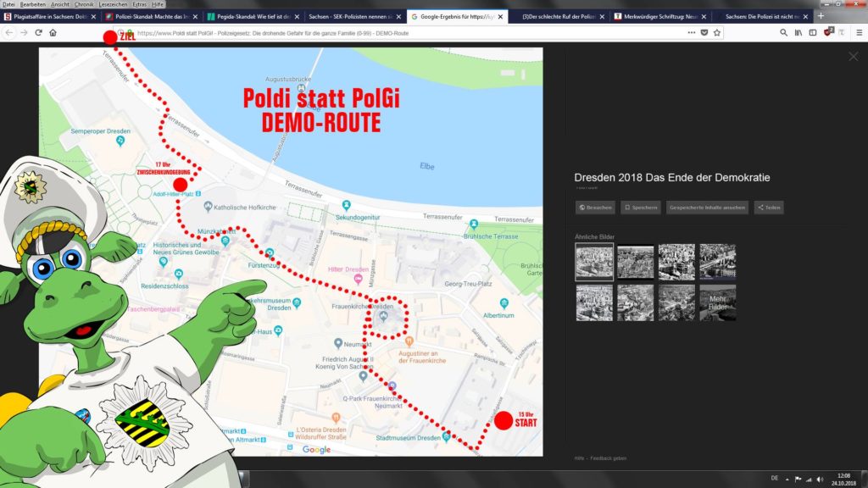Open the Mehr Bilder thumbnail
Viewport: 868px width, 488px height.
coord(718,302)
